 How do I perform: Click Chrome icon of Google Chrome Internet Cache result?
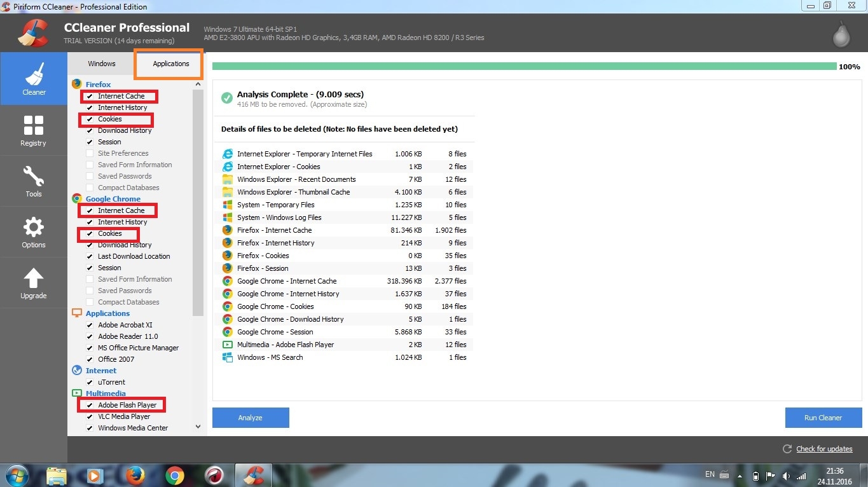(x=228, y=281)
